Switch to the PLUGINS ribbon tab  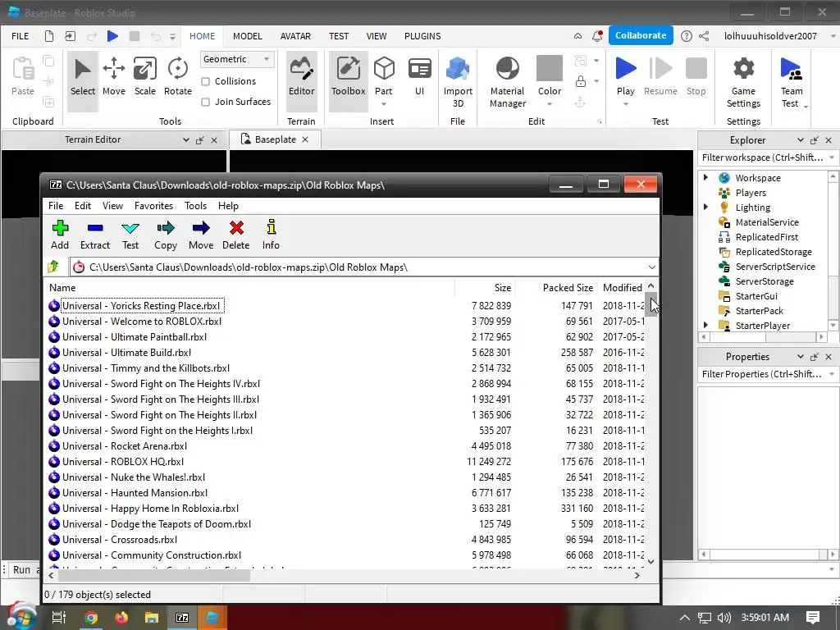[422, 36]
